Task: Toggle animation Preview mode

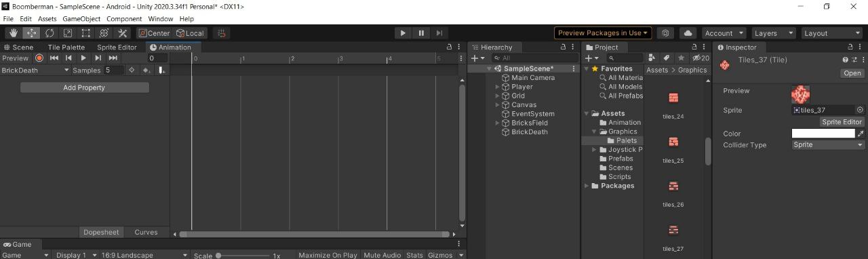Action: click(x=16, y=58)
